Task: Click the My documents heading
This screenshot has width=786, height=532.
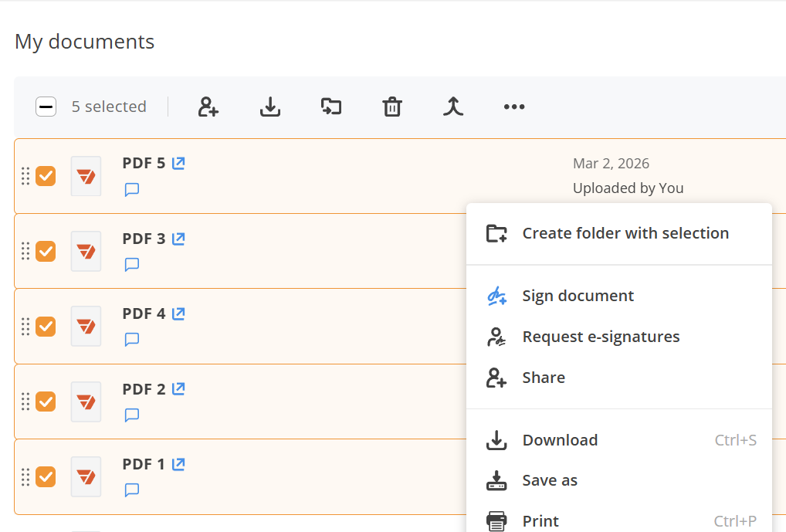Action: (84, 42)
